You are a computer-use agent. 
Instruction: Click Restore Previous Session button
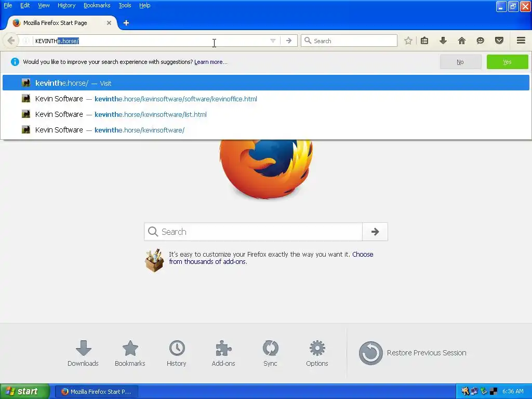(413, 353)
